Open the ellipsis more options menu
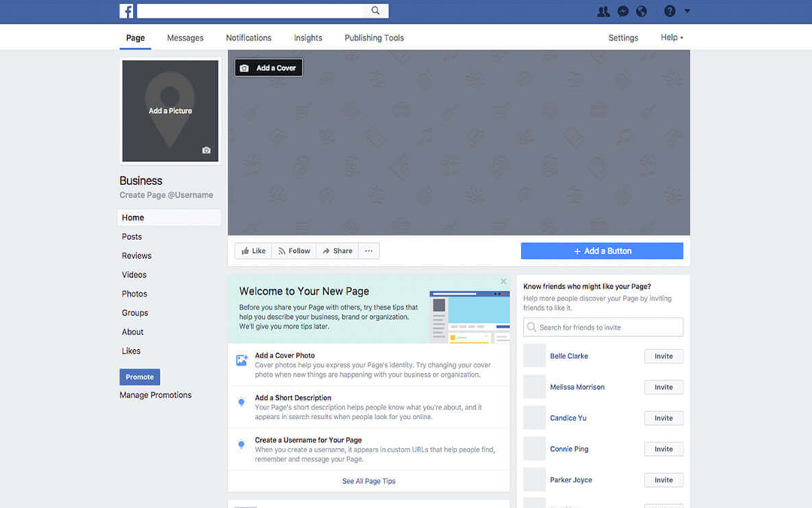The height and width of the screenshot is (508, 812). [x=368, y=250]
